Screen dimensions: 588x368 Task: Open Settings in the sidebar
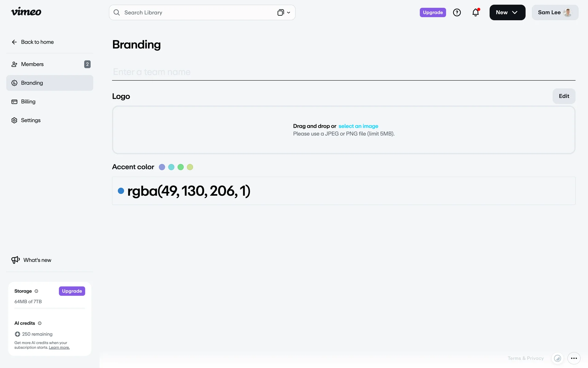tap(31, 120)
